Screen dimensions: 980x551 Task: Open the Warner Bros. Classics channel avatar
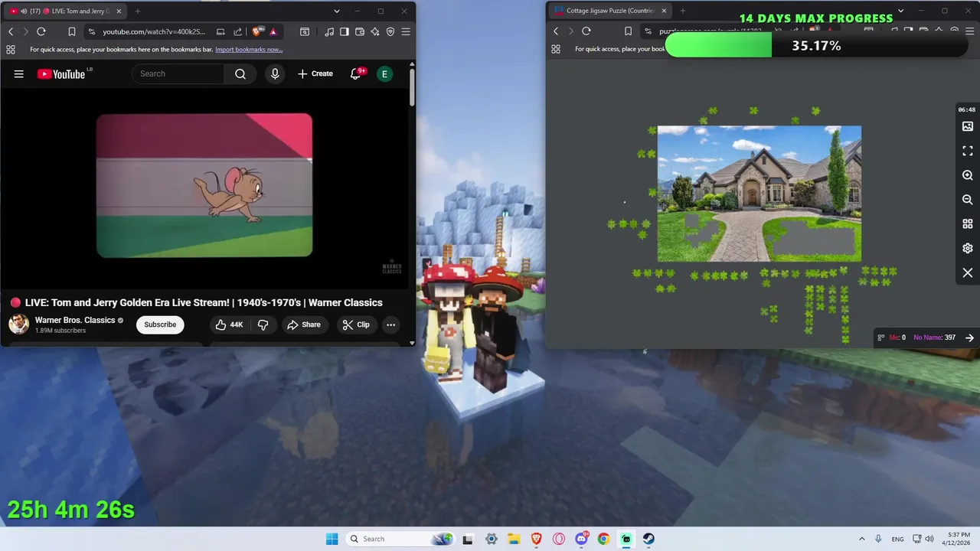point(18,324)
